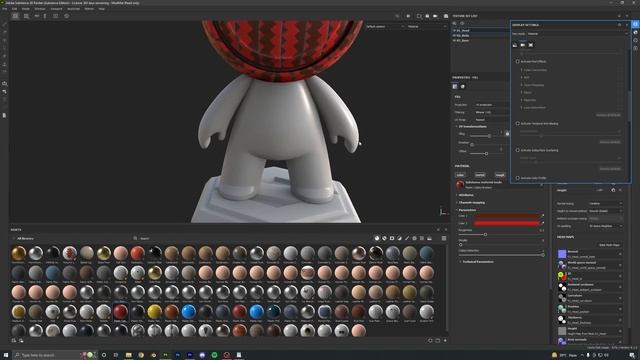Open Chrome from the Windows taskbar
Screen dimensions: 640x360
[141, 355]
